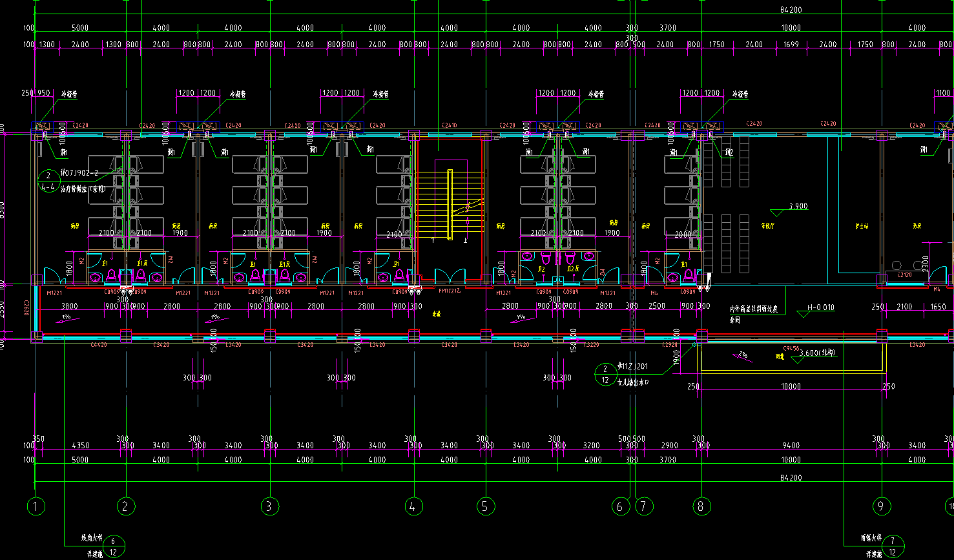Viewport: 954px width, 560px height.
Task: Select the 内外高差以斜面过度 note
Action: click(x=754, y=309)
